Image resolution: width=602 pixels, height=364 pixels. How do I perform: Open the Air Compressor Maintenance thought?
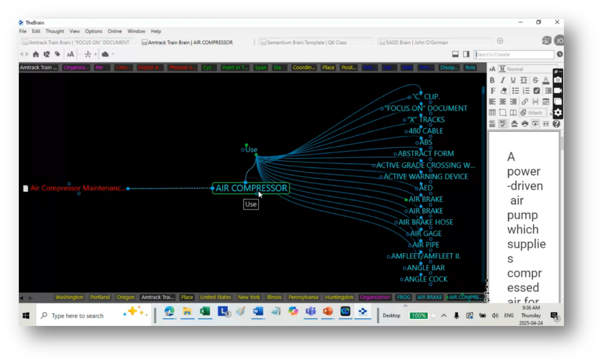78,188
